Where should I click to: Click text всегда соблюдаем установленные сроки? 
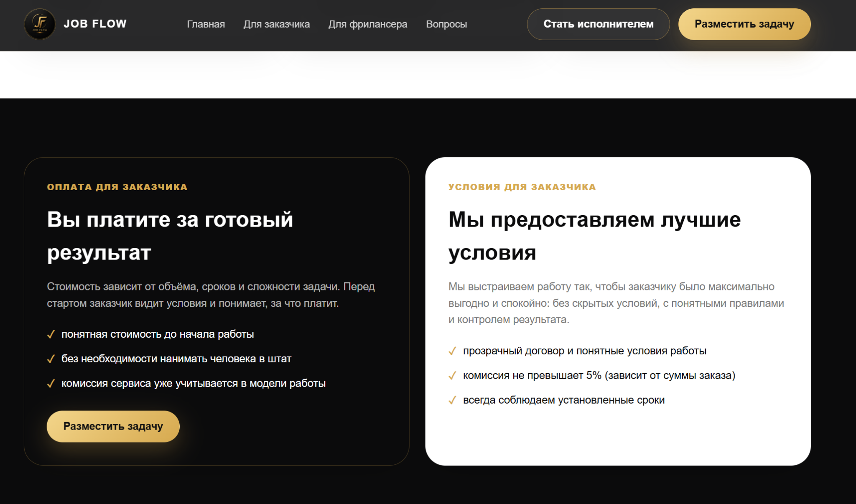click(564, 400)
